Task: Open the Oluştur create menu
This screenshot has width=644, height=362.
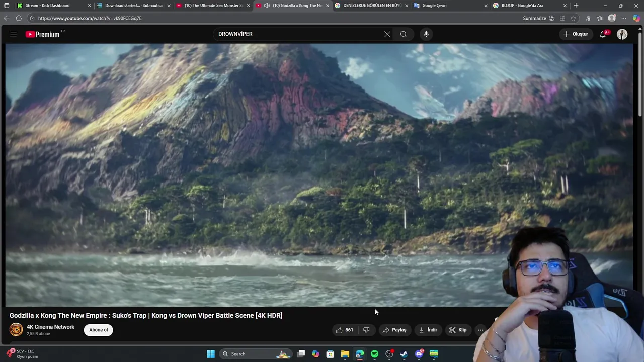Action: click(576, 34)
